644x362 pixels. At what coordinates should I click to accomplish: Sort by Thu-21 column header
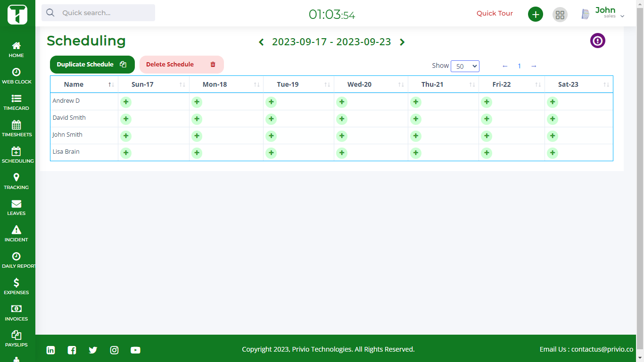coord(444,84)
